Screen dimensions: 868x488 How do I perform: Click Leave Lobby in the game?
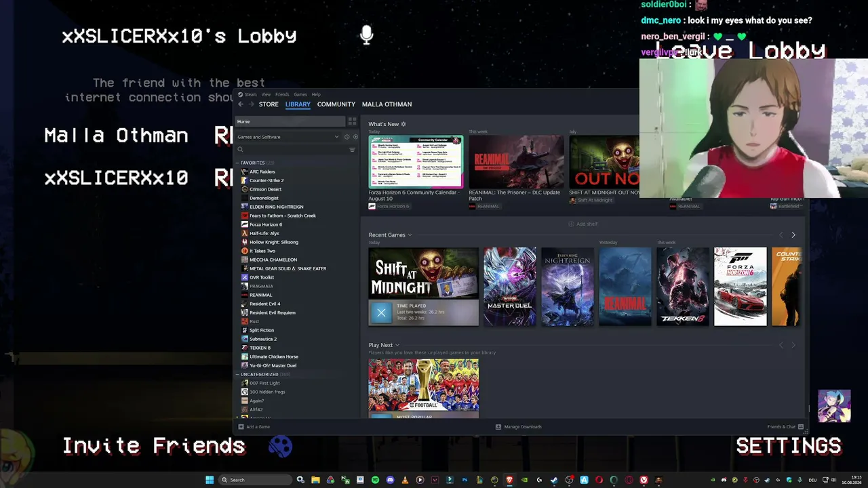pos(740,50)
